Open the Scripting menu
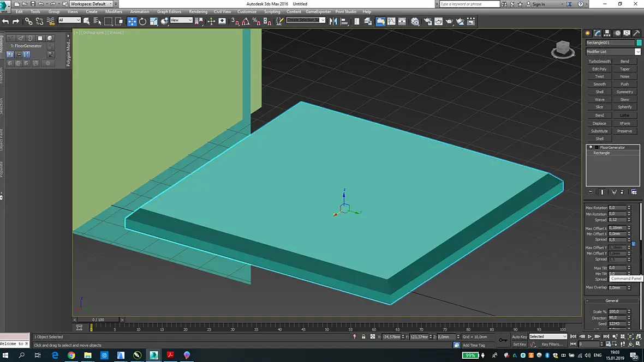644x362 pixels. 272,12
